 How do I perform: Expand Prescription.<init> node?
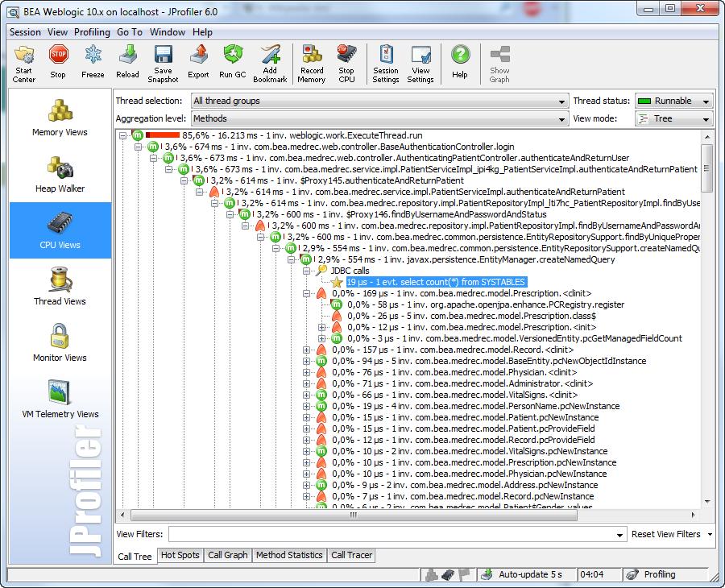point(321,327)
